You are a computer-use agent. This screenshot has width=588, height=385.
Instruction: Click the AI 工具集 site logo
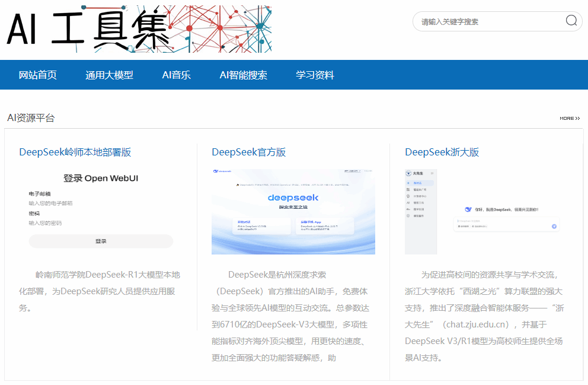pos(139,29)
